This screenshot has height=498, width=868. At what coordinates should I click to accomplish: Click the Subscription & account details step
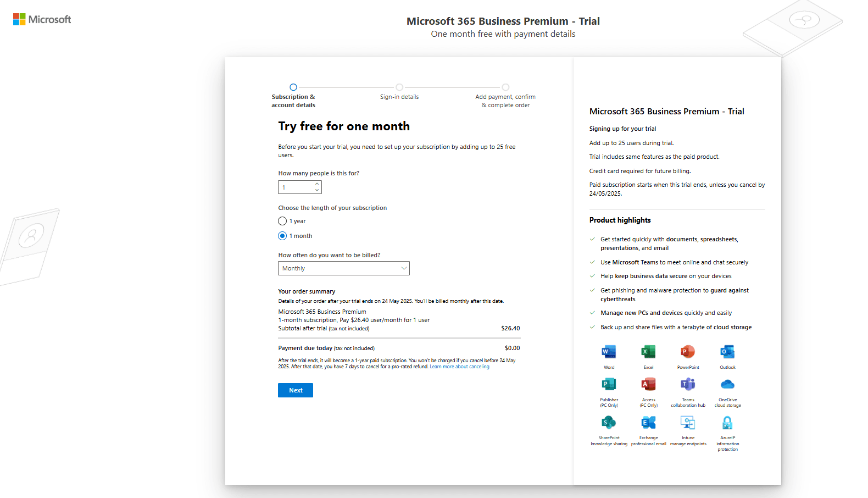pyautogui.click(x=293, y=96)
